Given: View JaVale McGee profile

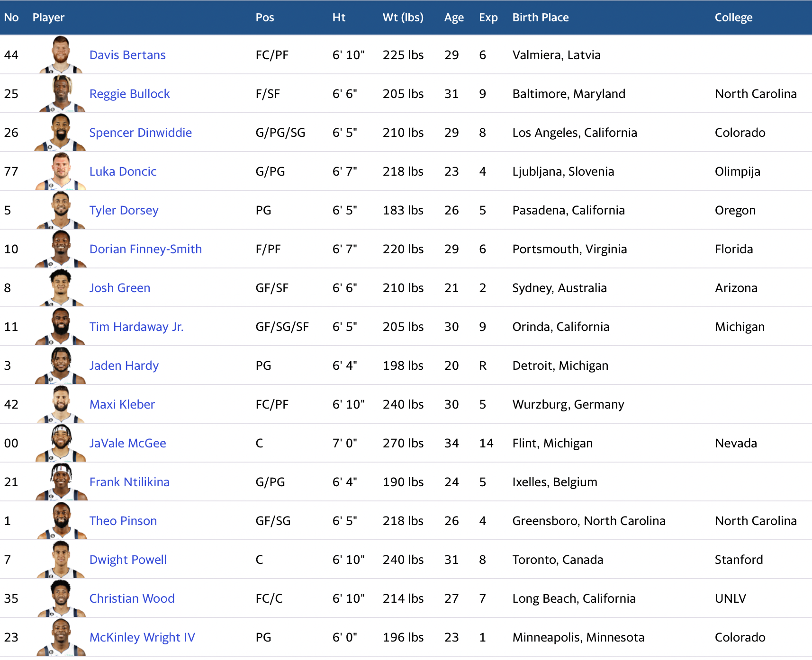Looking at the screenshot, I should [x=128, y=443].
